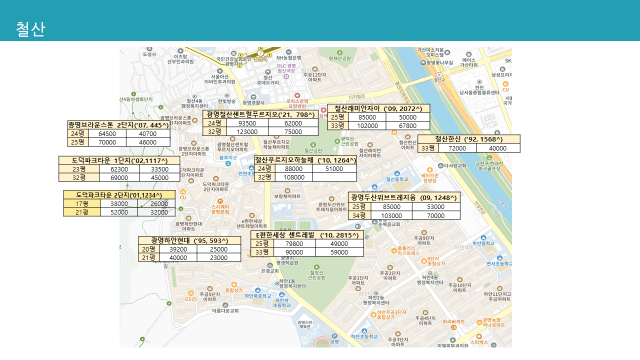Viewport: 640px width, 360px height.
Task: Click the 광명하안현대 table title
Action: coord(189,240)
